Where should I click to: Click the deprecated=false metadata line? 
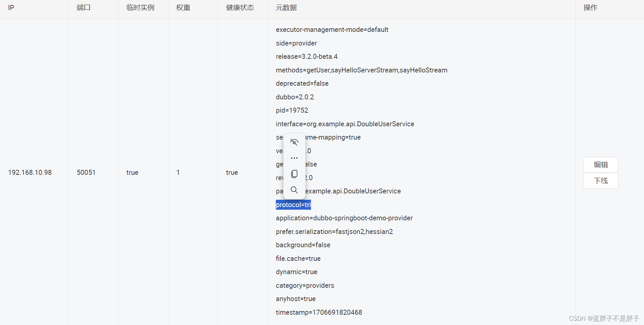click(302, 83)
